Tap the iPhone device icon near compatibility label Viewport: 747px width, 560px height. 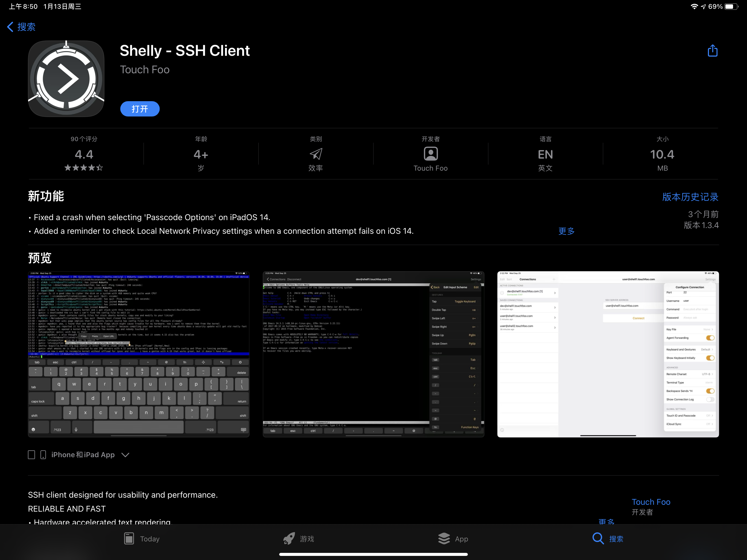[43, 455]
